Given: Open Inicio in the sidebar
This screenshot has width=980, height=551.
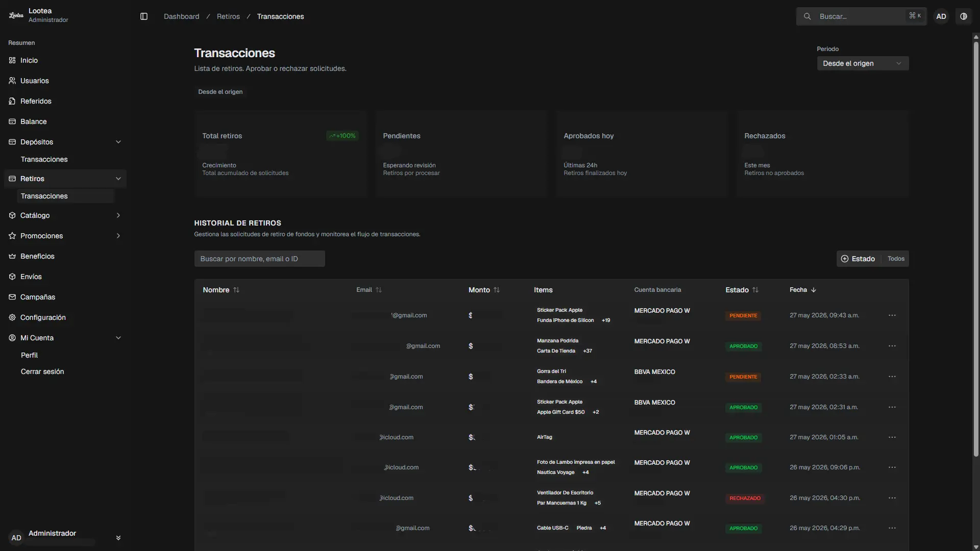Looking at the screenshot, I should (65, 60).
